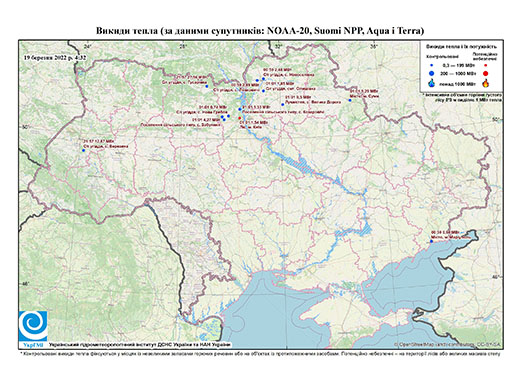Click the '00:59 2,48 МВт' label

277,70
